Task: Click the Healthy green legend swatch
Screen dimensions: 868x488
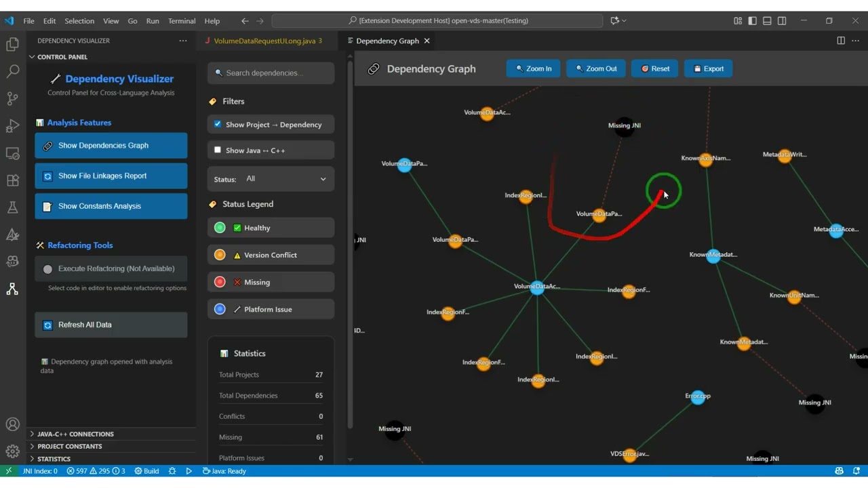Action: [x=220, y=228]
